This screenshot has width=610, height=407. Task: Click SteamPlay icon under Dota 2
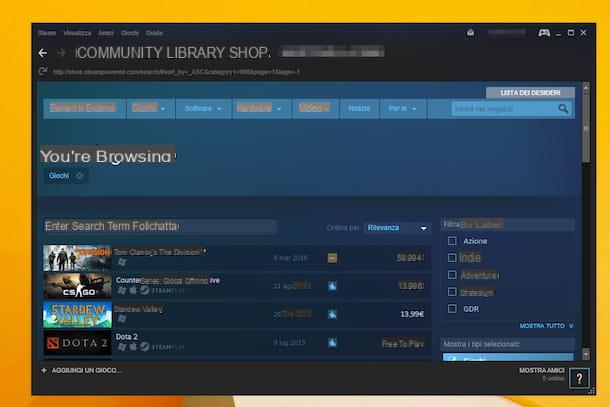pos(144,347)
